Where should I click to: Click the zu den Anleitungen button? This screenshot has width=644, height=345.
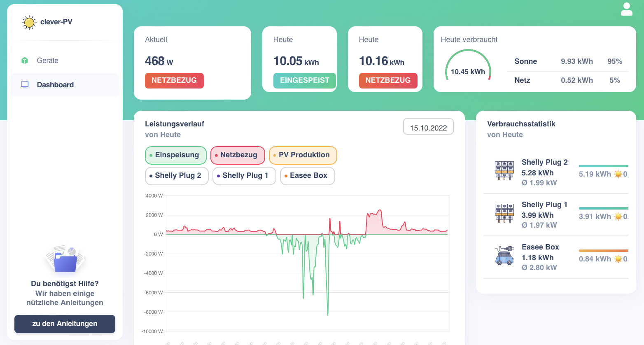coord(65,324)
